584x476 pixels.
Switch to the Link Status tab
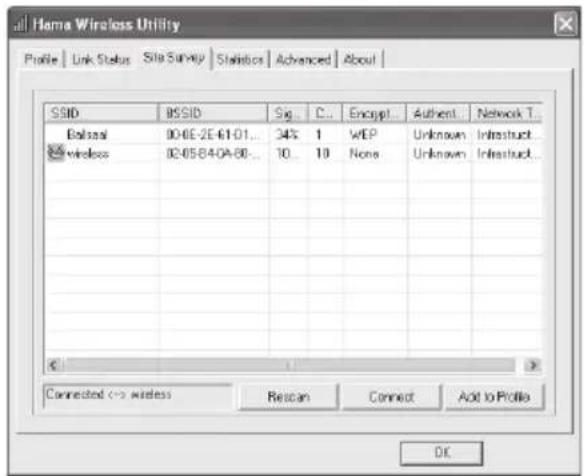tap(101, 59)
